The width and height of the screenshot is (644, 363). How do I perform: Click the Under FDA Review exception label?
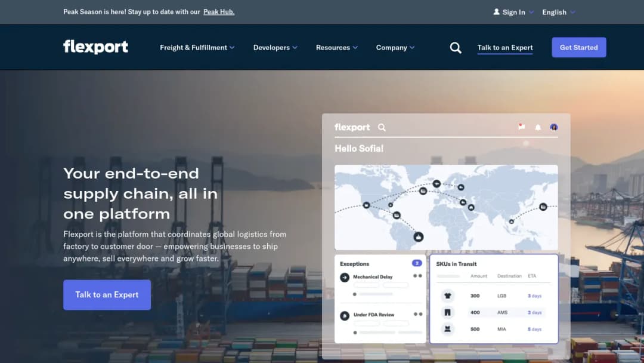[x=374, y=315]
